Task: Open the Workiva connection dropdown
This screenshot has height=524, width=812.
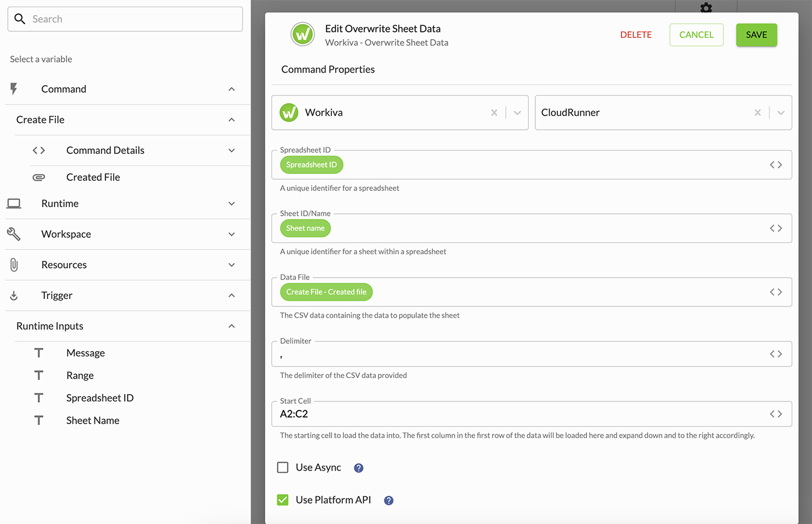Action: click(517, 112)
